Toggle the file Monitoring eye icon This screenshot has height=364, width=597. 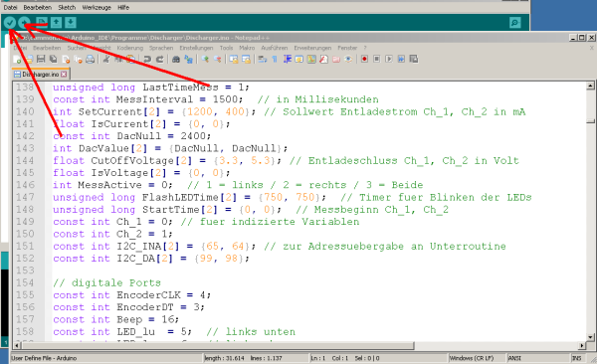pyautogui.click(x=348, y=59)
